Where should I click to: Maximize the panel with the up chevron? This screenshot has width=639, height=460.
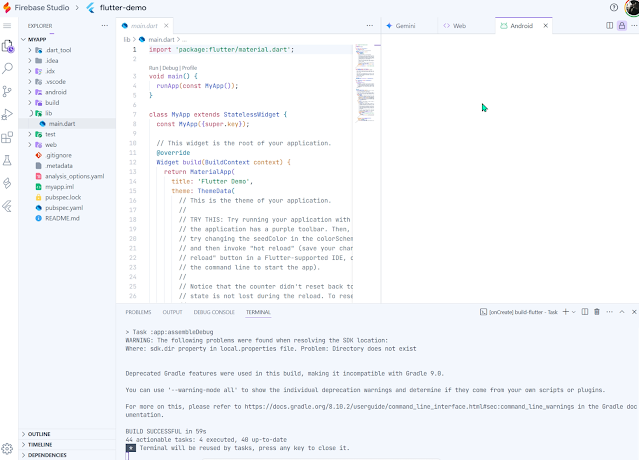622,312
